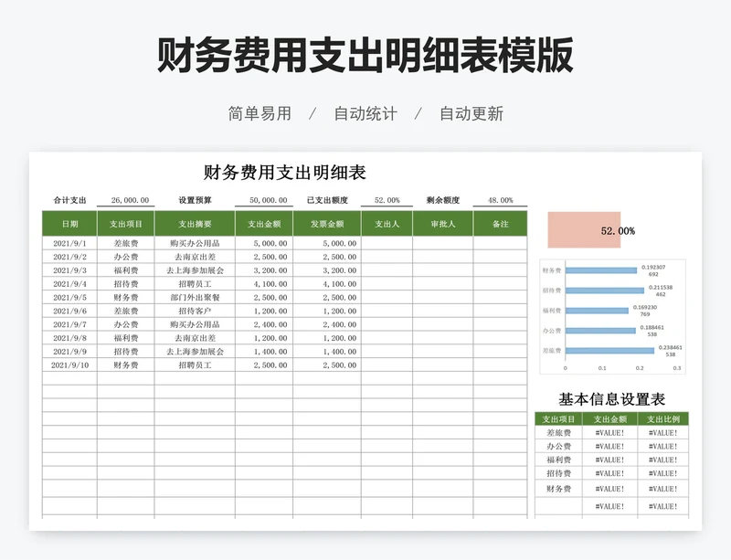The width and height of the screenshot is (731, 560).
Task: Select the 招待费 bar in the chart
Action: 605,291
